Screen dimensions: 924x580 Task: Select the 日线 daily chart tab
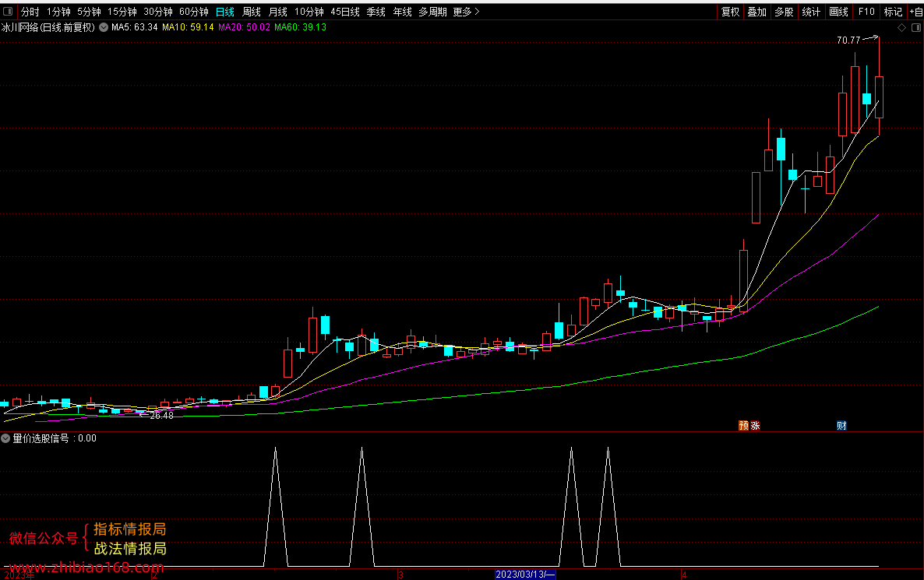[x=225, y=12]
